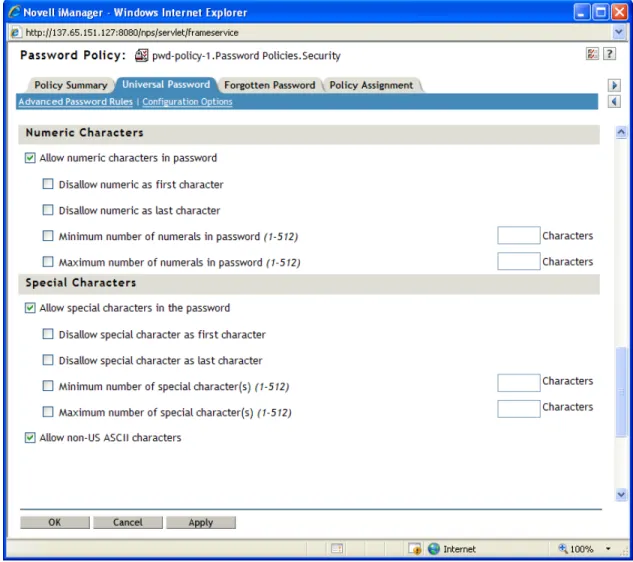Check Maximum number of special character(s)

48,412
